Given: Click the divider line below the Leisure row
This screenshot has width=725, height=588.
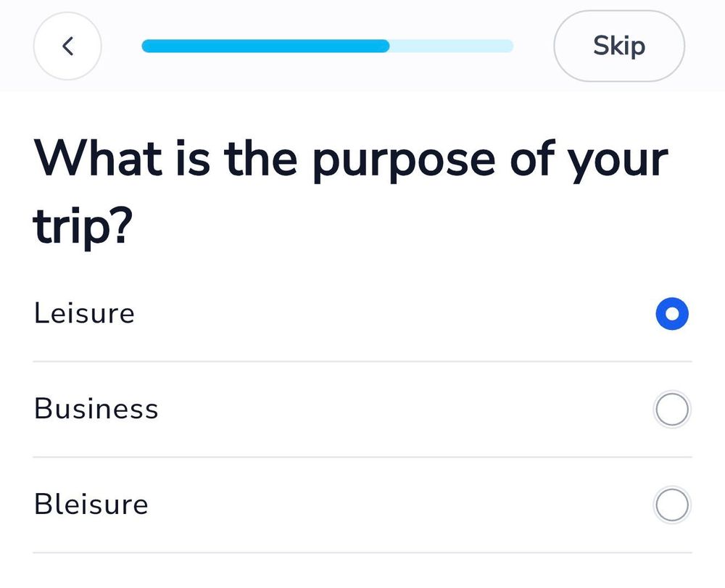Looking at the screenshot, I should point(362,361).
